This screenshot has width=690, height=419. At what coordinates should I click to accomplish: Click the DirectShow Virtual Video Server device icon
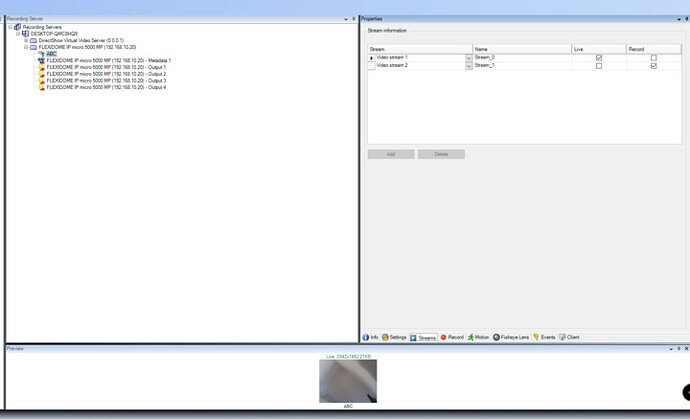point(33,40)
